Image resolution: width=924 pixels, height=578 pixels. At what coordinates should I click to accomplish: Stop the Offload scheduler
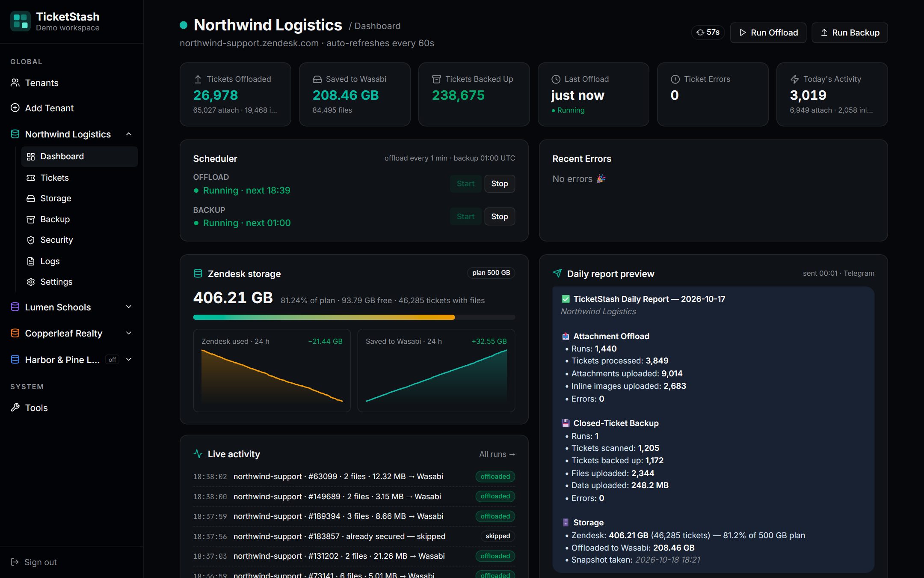point(500,184)
